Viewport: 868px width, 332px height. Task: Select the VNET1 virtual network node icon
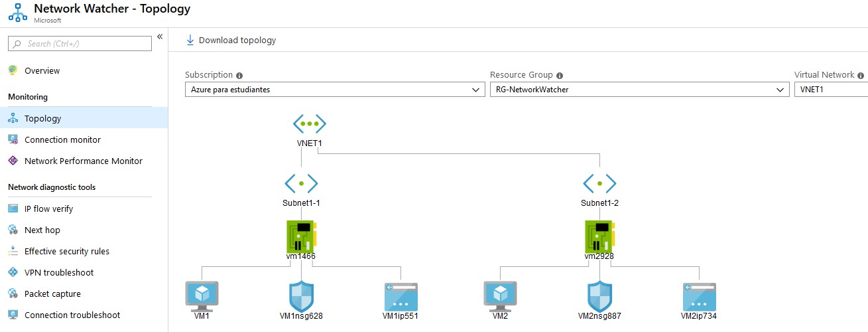point(310,124)
